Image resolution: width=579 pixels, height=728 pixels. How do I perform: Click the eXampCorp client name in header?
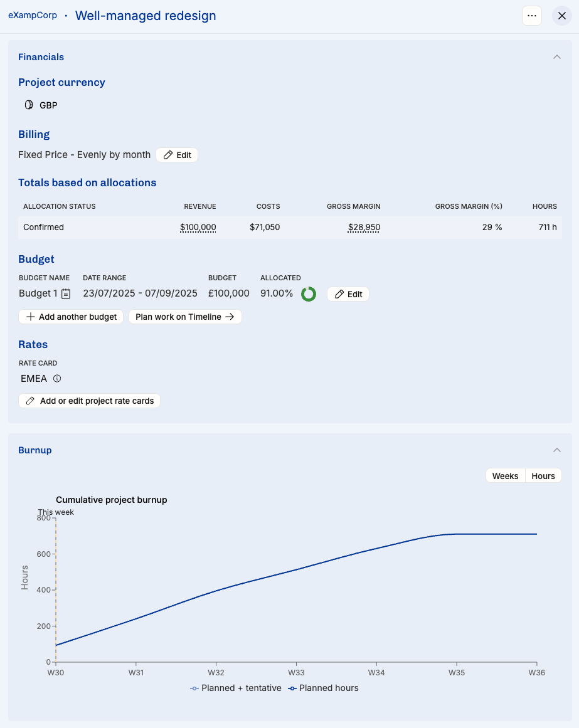(x=32, y=16)
